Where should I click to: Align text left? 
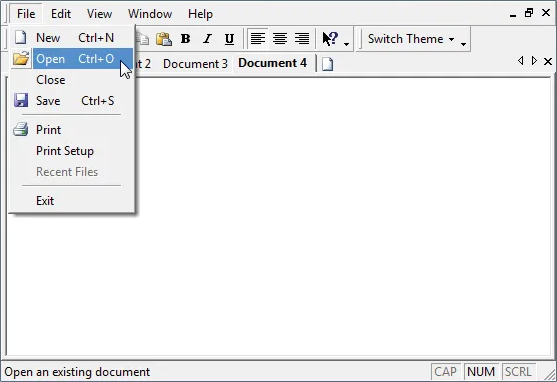click(x=258, y=39)
